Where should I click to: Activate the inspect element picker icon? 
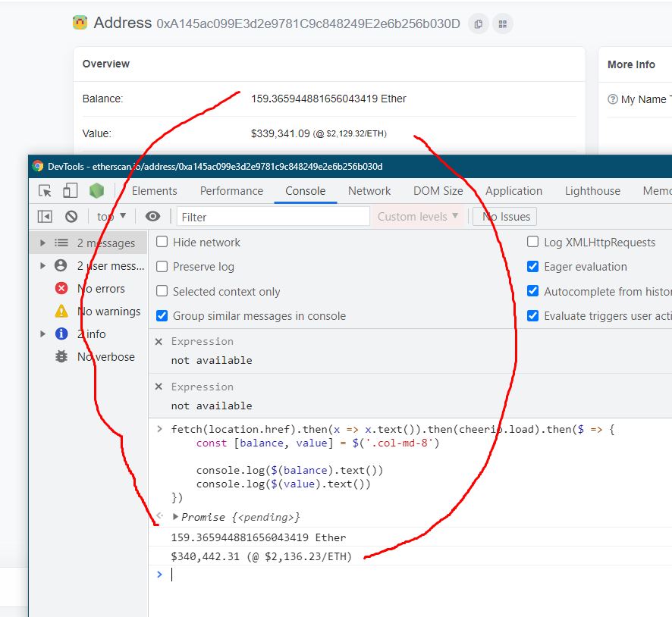45,190
